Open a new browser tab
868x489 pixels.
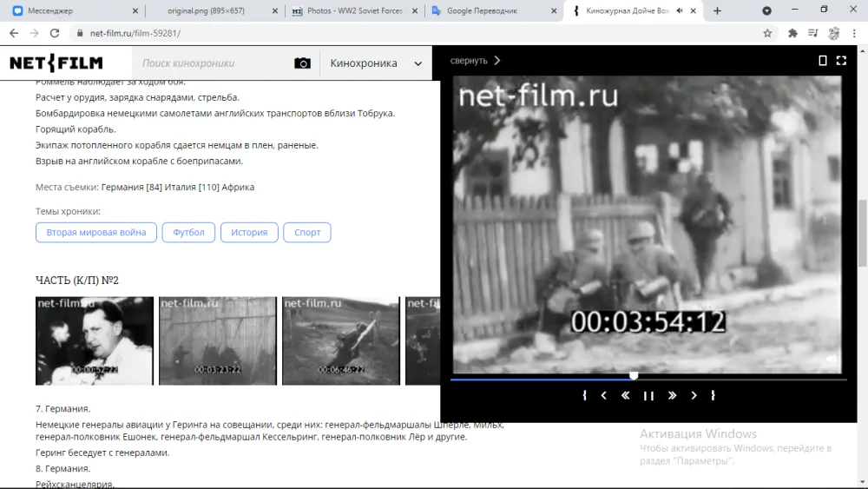(717, 11)
